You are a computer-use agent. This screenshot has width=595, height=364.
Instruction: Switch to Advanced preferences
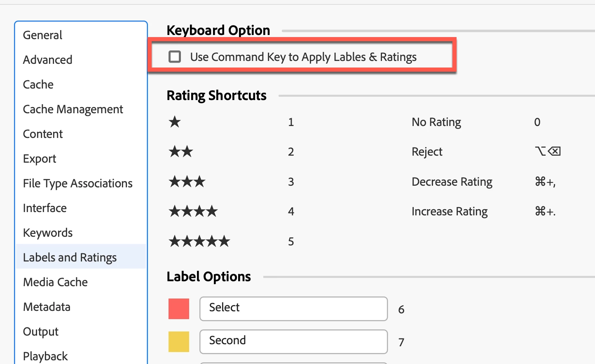point(48,60)
